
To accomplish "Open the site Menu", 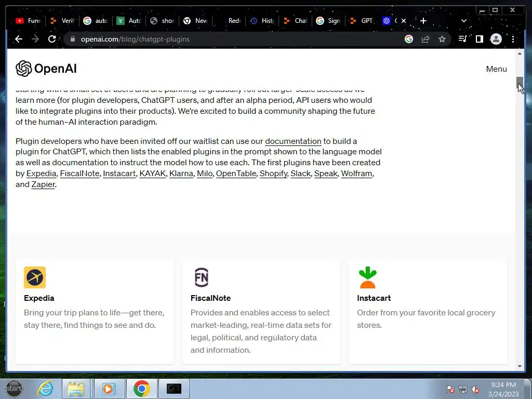I will coord(496,69).
